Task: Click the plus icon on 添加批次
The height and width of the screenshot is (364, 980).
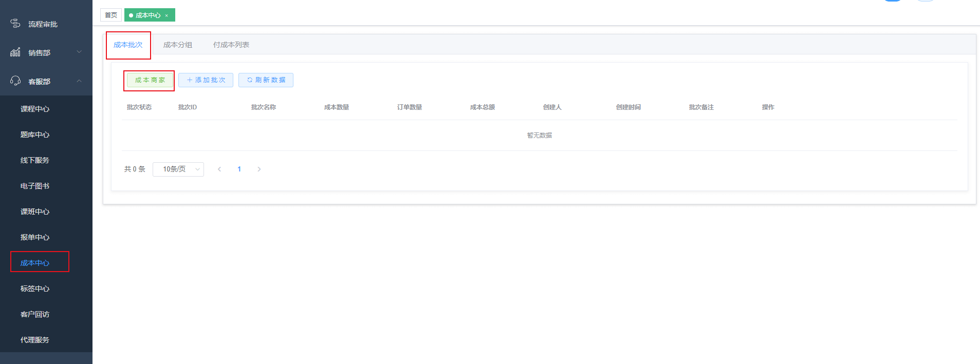Action: (190, 80)
